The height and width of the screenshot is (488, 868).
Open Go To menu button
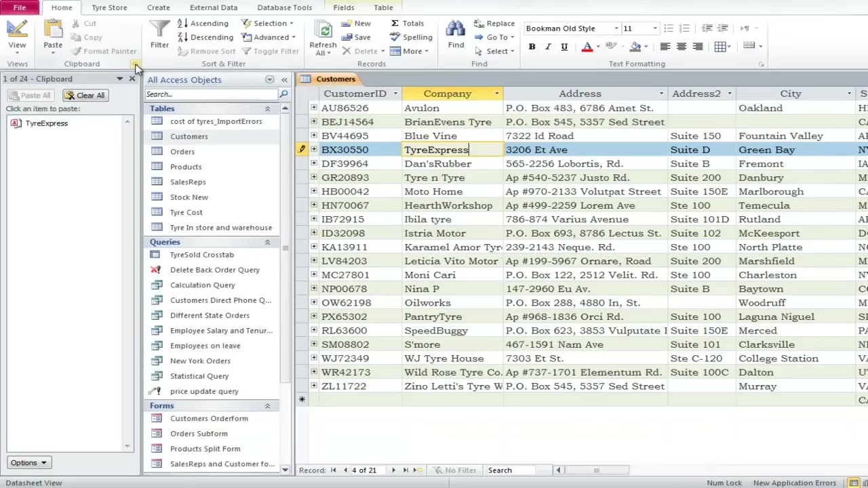coord(494,37)
